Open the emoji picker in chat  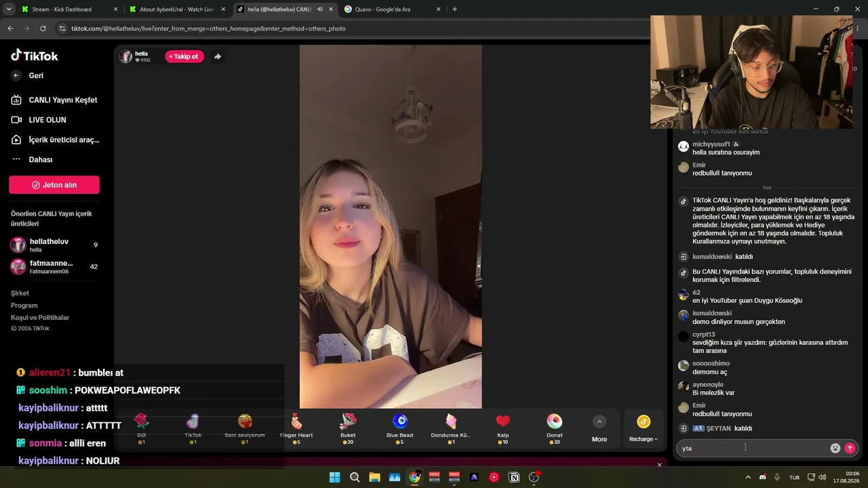coord(835,448)
